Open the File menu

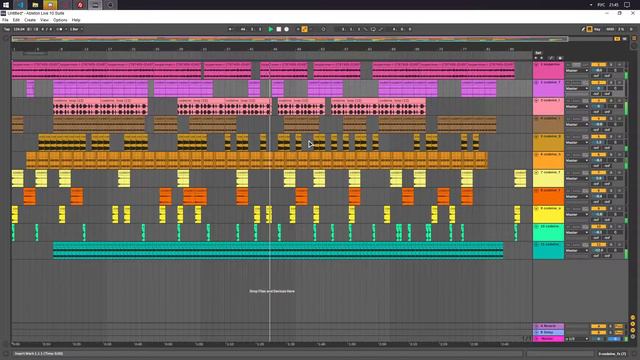[5, 20]
